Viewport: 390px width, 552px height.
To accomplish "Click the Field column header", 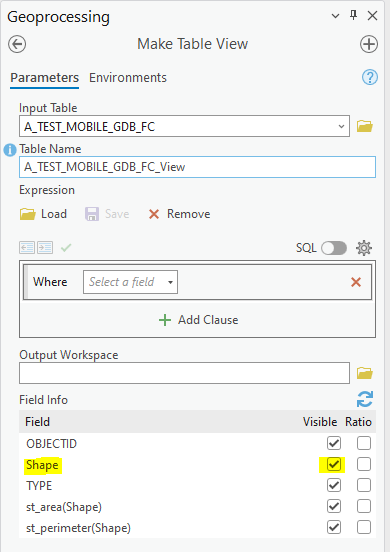I will coord(37,422).
